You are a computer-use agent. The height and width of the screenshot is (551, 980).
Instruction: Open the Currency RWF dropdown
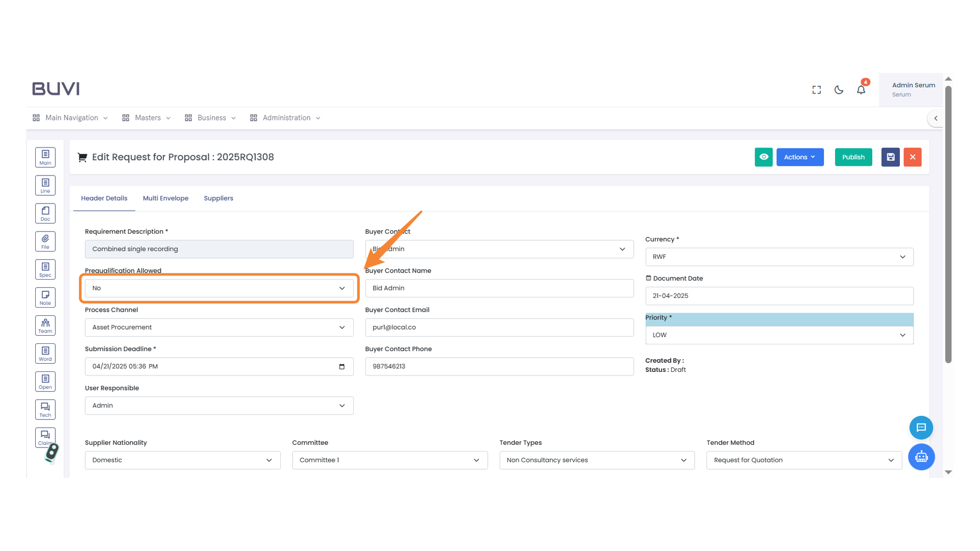779,257
